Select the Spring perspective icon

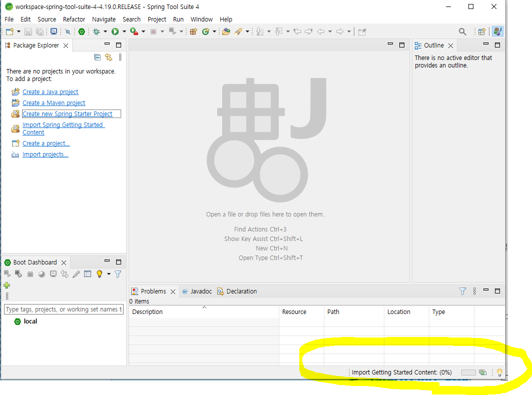(x=498, y=31)
